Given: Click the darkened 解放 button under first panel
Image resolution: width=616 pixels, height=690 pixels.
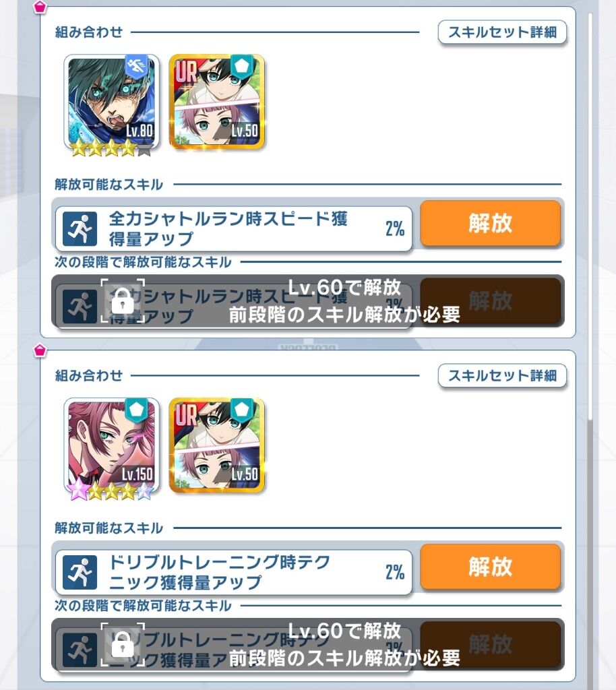Looking at the screenshot, I should [x=490, y=301].
